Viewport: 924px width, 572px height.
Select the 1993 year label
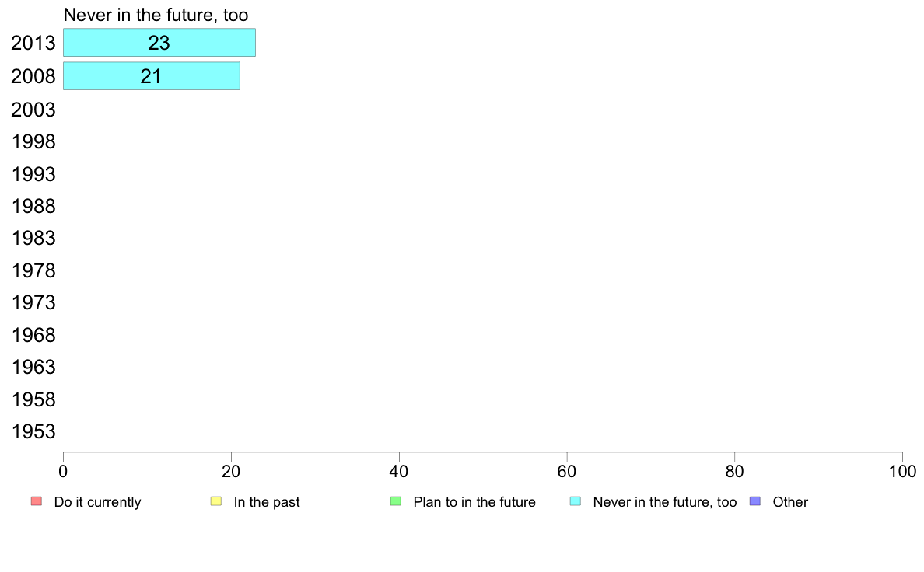[x=33, y=174]
